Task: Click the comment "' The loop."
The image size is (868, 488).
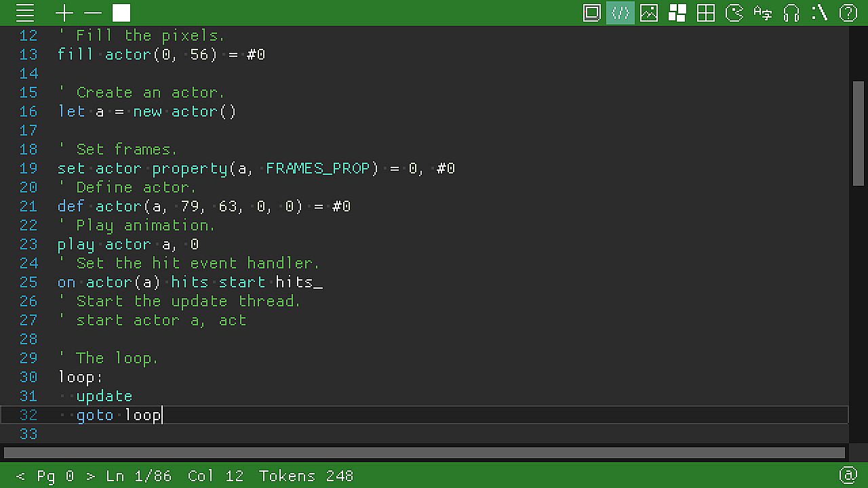Action: (x=108, y=358)
